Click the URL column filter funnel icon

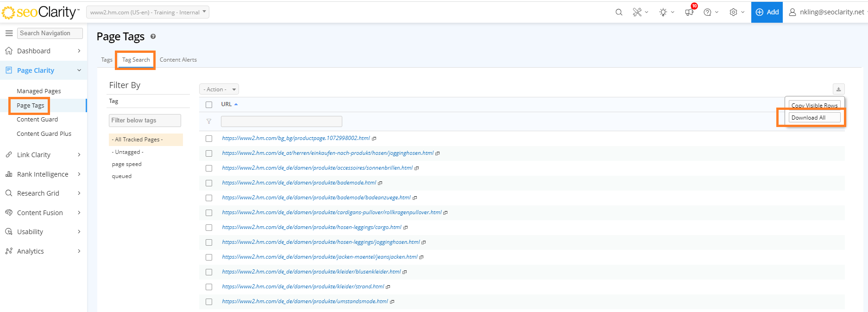[209, 121]
